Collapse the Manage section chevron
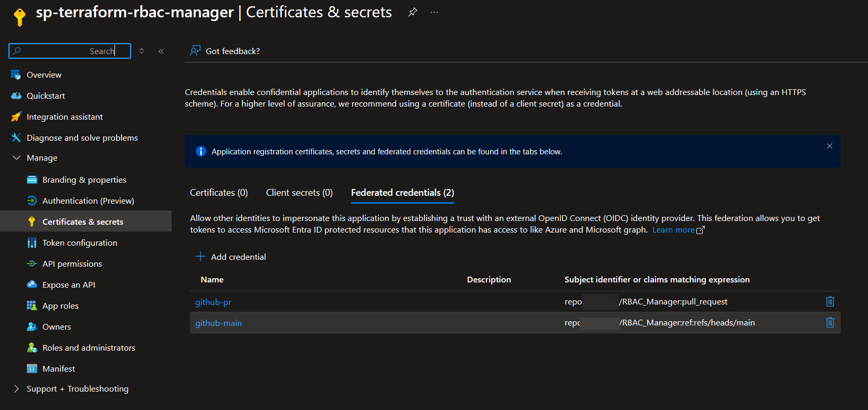The width and height of the screenshot is (868, 410). [x=16, y=157]
